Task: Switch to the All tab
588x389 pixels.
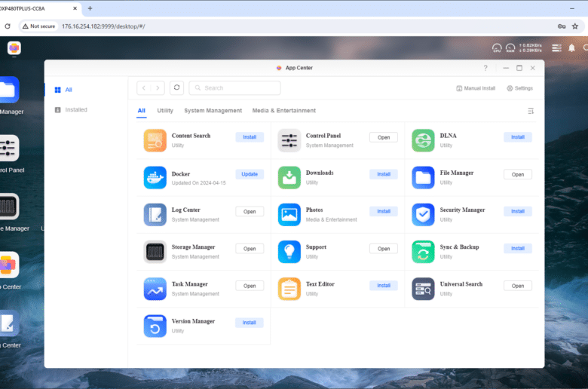Action: pyautogui.click(x=142, y=111)
